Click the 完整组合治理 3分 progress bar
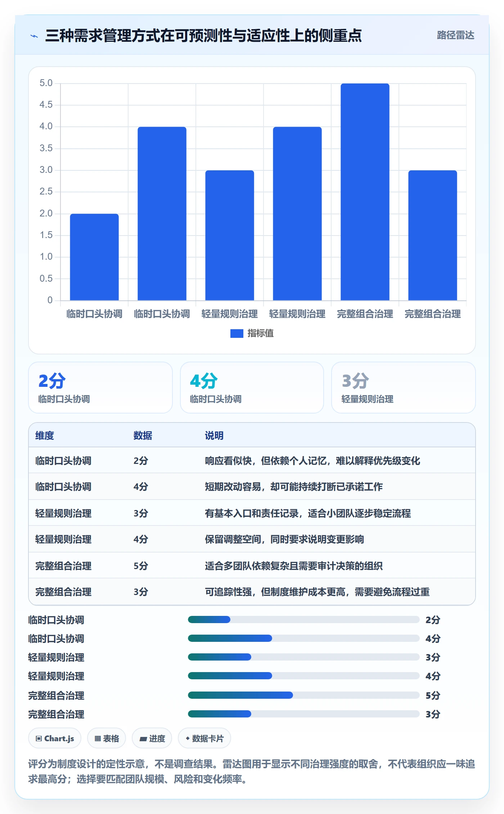Screen dimensions: 504x814 (x=304, y=714)
